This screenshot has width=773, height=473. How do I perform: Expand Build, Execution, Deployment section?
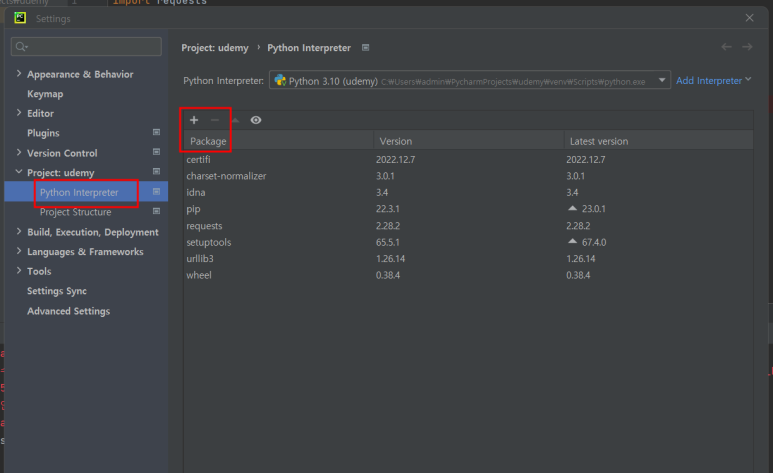click(19, 231)
